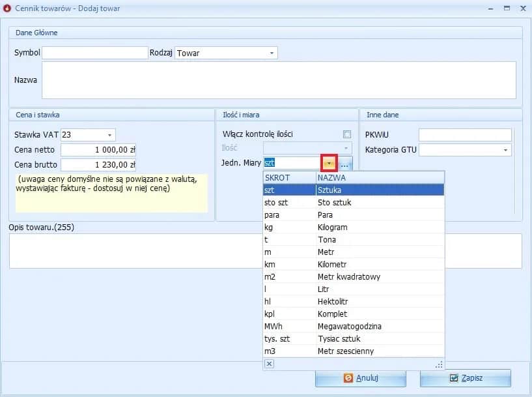Focus the Symbol input field

[x=95, y=53]
